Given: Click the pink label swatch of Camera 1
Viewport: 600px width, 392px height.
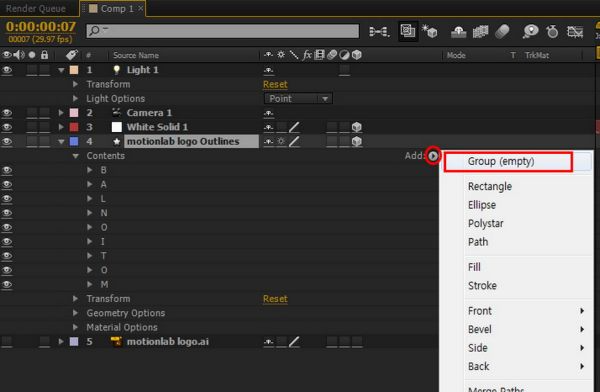Looking at the screenshot, I should (x=74, y=113).
